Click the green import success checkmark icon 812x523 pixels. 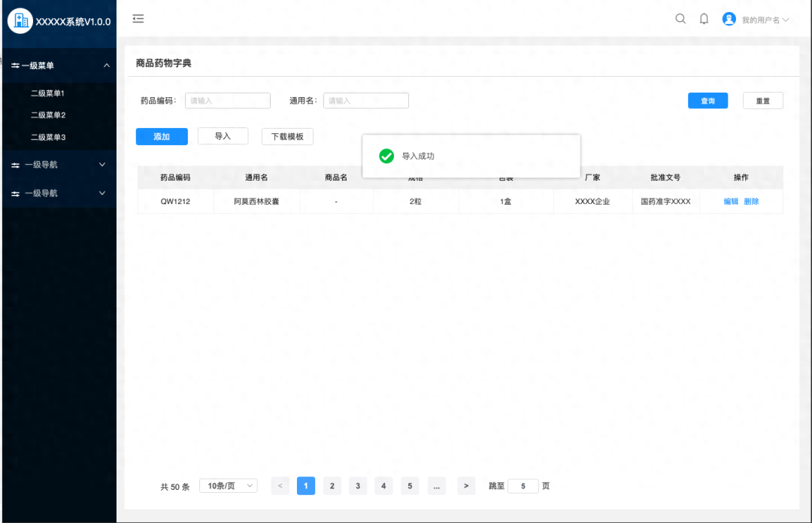pyautogui.click(x=386, y=156)
